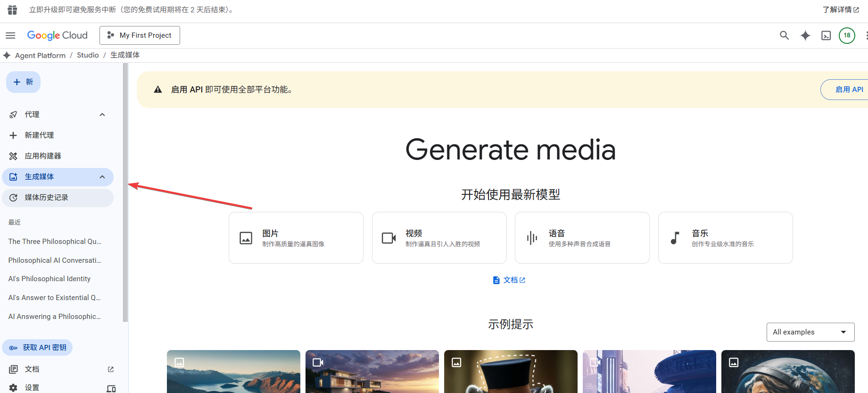Screen dimensions: 868x393
Task: Open the futuristic city video thumbnail
Action: pos(649,372)
